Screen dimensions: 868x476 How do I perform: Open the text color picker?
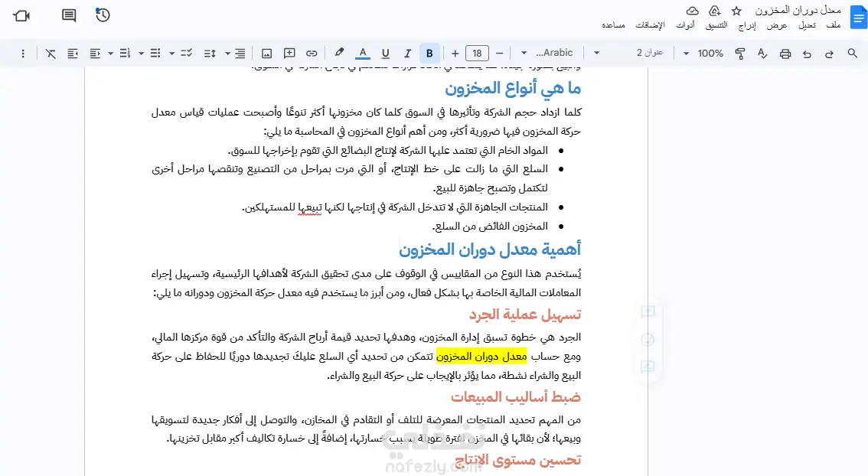(x=363, y=53)
